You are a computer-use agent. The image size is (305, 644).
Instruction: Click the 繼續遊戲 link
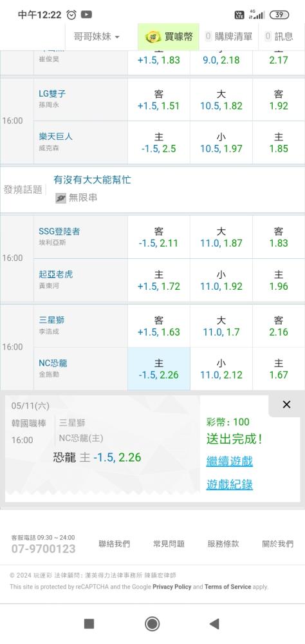coord(230,461)
